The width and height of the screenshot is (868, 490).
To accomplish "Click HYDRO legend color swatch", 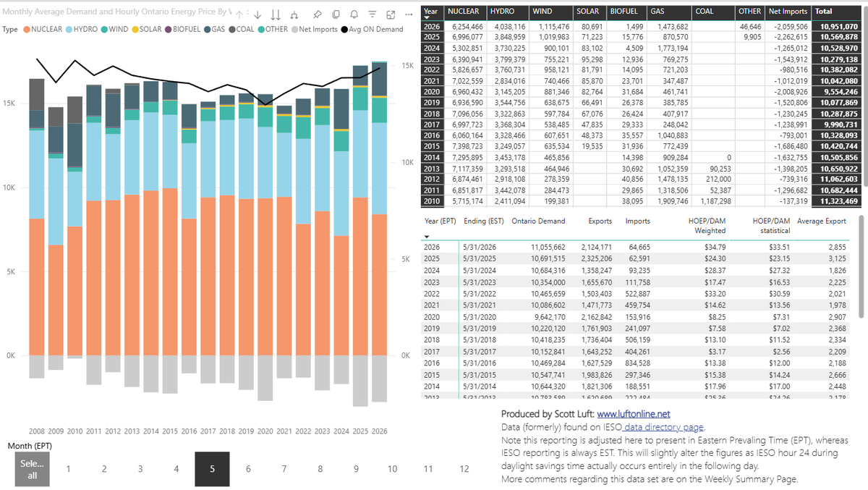I will coord(69,30).
